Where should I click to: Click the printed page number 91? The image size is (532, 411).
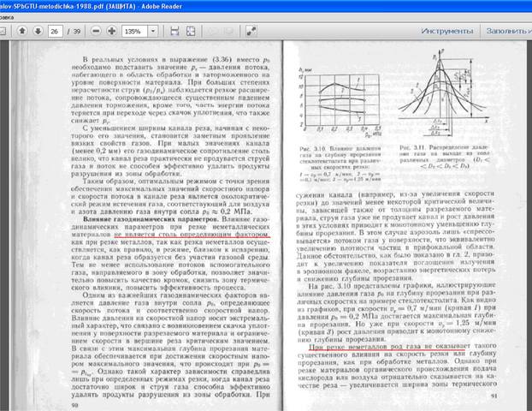(x=494, y=396)
